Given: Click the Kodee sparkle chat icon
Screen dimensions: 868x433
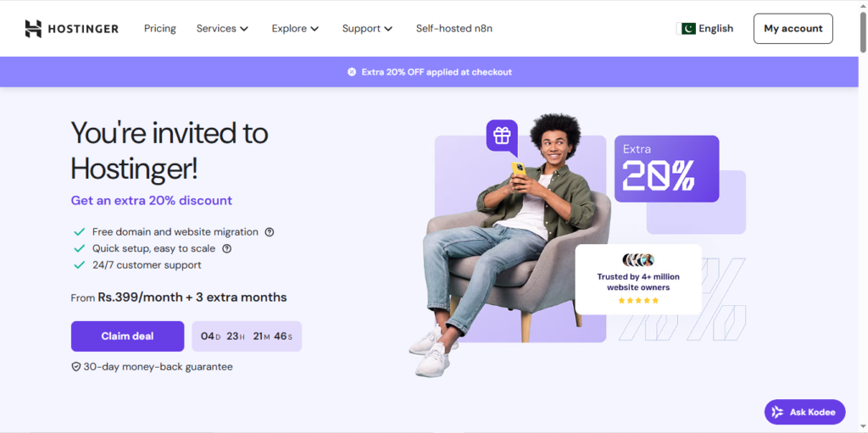Looking at the screenshot, I should click(x=777, y=413).
